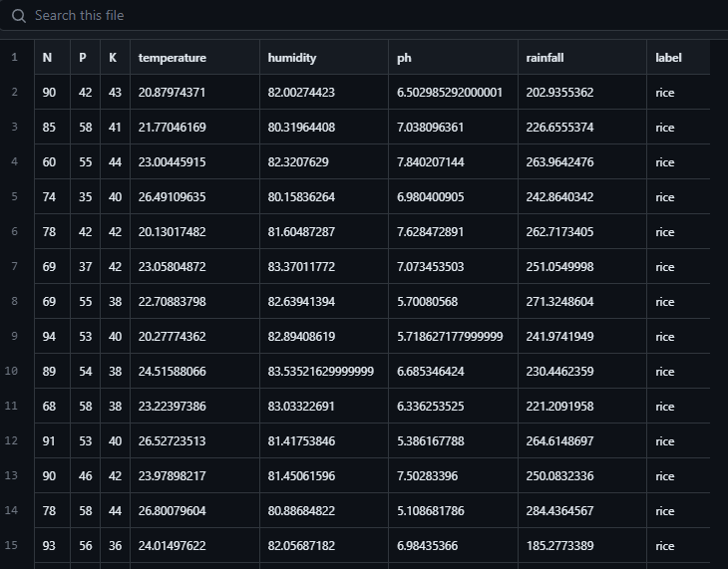
Task: Select ph cell 7.50283396
Action: tap(453, 475)
